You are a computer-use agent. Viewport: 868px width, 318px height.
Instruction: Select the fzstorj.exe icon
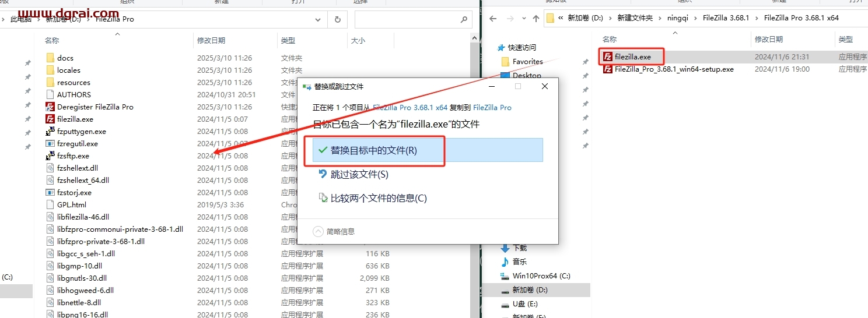coord(50,192)
